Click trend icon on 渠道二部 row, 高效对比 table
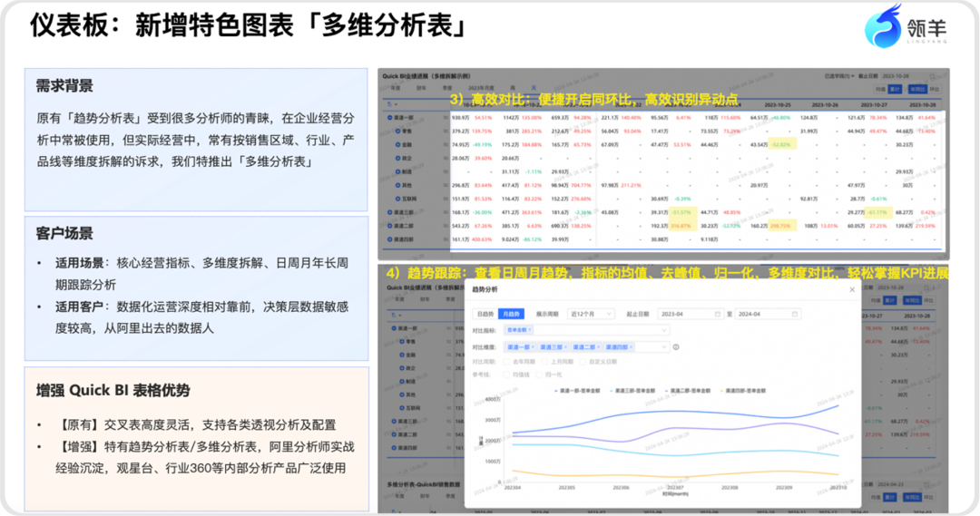 446,226
